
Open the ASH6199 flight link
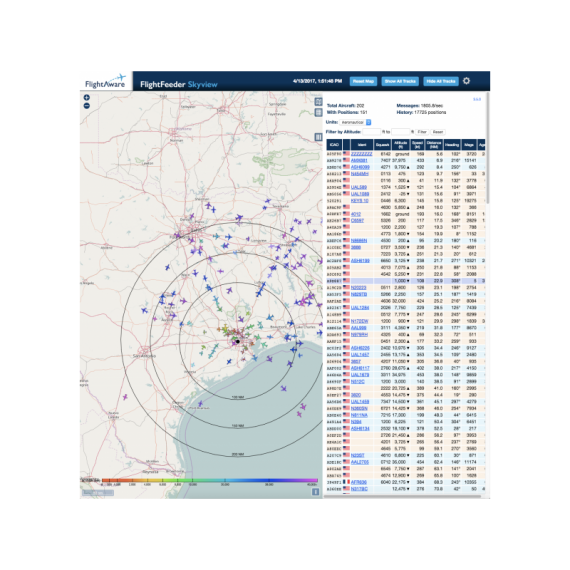[x=360, y=261]
